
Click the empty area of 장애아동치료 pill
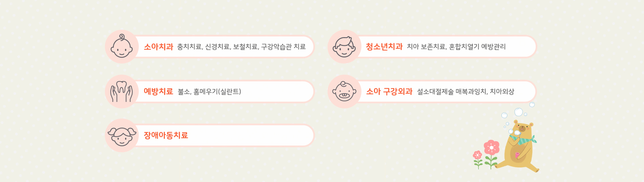click(250, 135)
